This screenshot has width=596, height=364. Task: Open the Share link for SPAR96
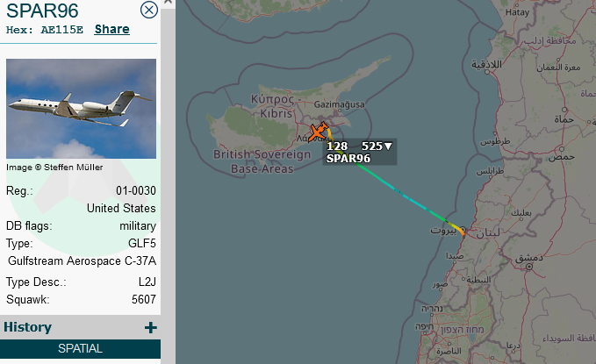click(111, 29)
